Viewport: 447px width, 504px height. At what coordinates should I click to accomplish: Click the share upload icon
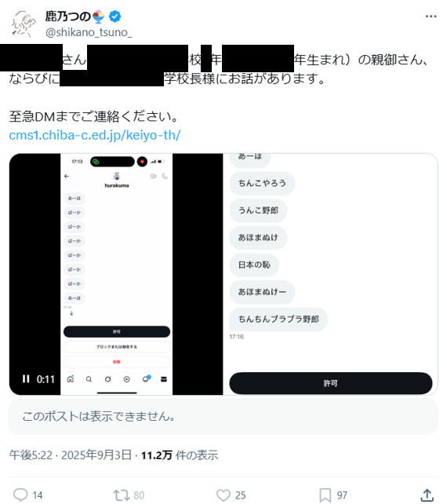[x=427, y=495]
